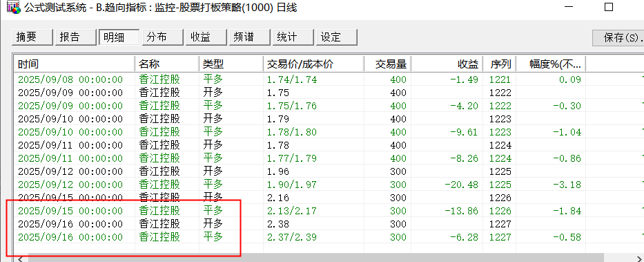
Task: Click 幅度 value -0.86
Action: click(567, 159)
